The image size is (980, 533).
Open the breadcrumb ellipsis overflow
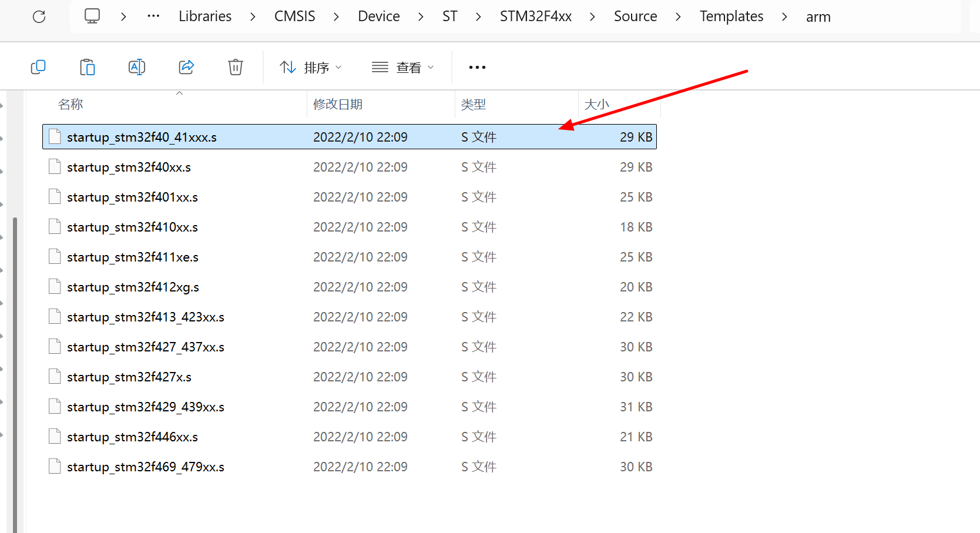click(153, 16)
